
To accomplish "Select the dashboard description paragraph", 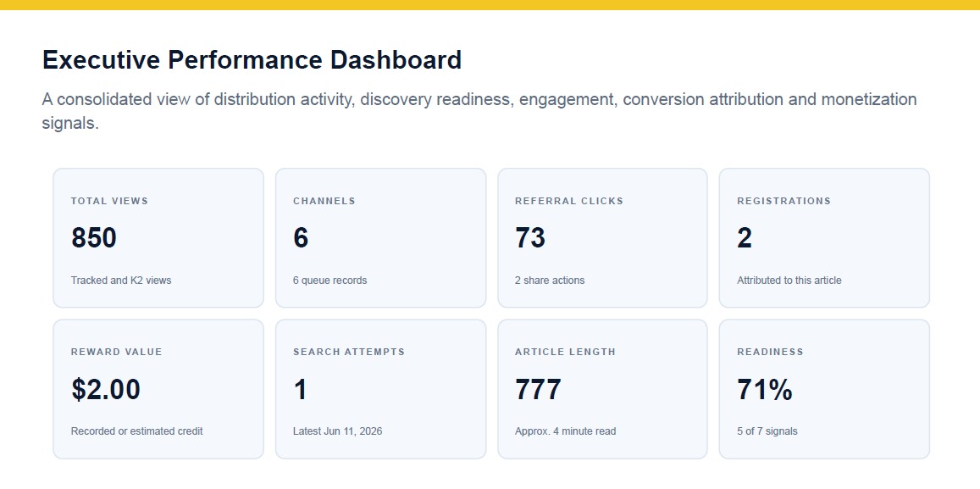I will pos(479,111).
